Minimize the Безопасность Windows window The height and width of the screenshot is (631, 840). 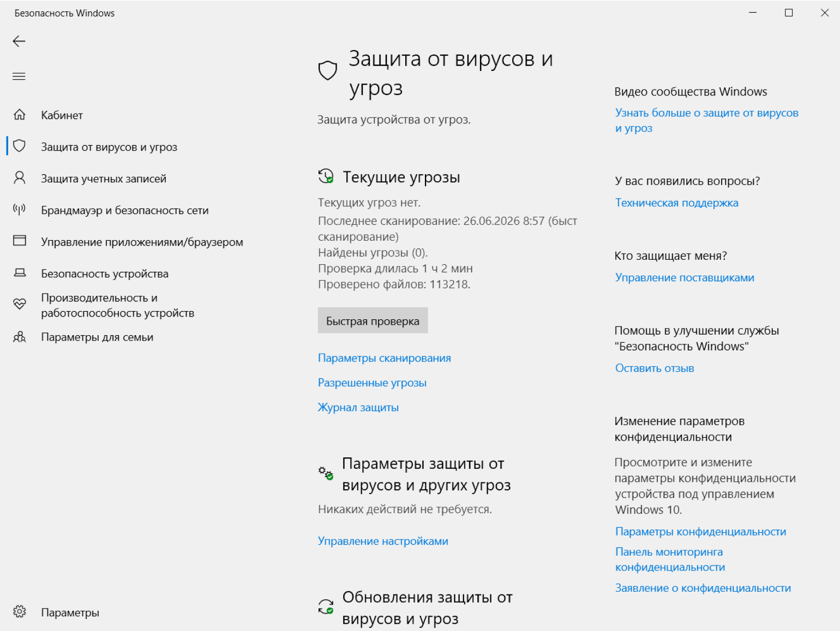tap(753, 13)
